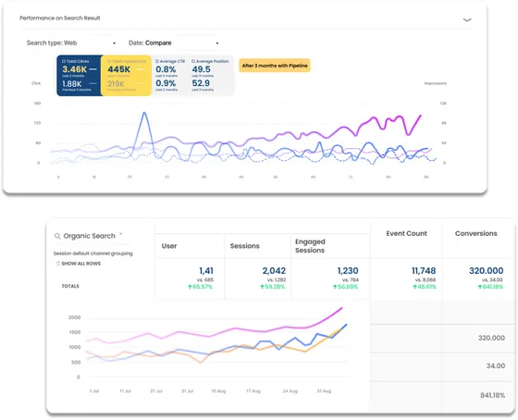Click the 10 Aug date axis label
Image resolution: width=518 pixels, height=420 pixels.
(218, 391)
